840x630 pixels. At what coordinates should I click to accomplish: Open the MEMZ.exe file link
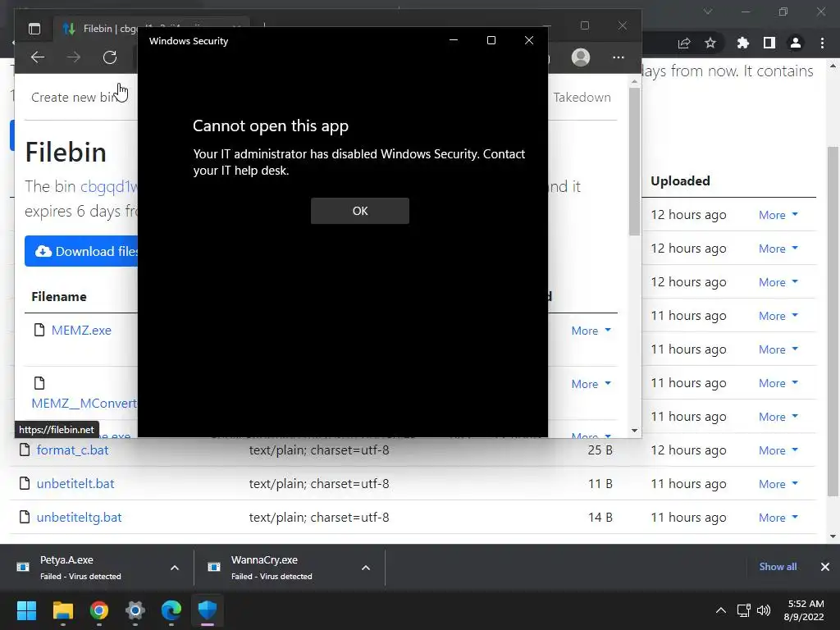click(x=81, y=331)
